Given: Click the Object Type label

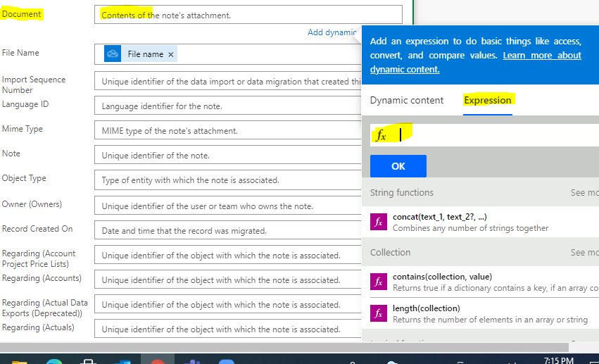Looking at the screenshot, I should pos(24,178).
